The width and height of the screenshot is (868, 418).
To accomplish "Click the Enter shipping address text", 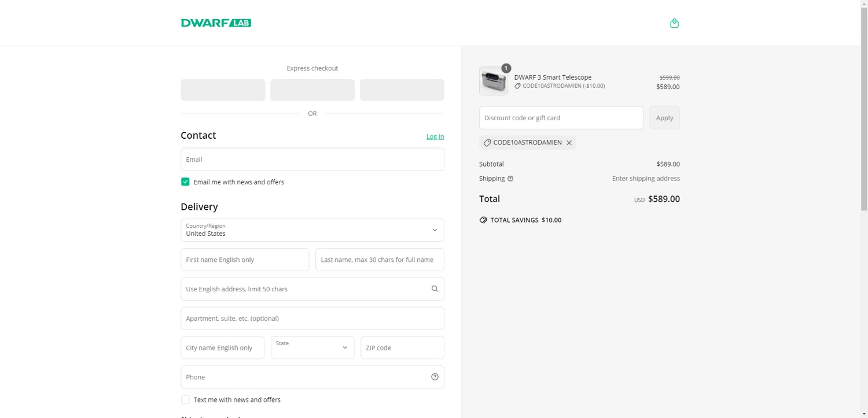I will (646, 179).
